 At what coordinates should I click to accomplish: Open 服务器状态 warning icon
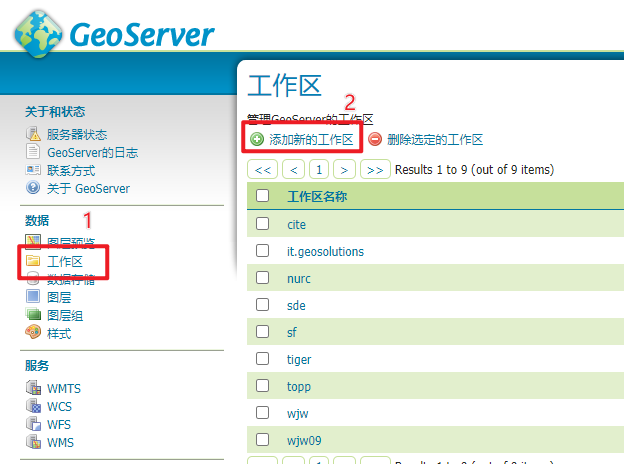(33, 134)
